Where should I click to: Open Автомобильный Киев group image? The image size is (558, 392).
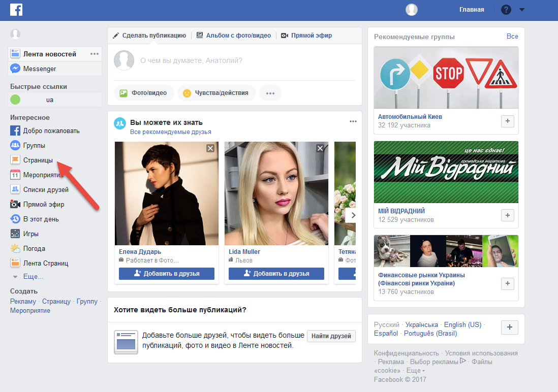coord(446,78)
